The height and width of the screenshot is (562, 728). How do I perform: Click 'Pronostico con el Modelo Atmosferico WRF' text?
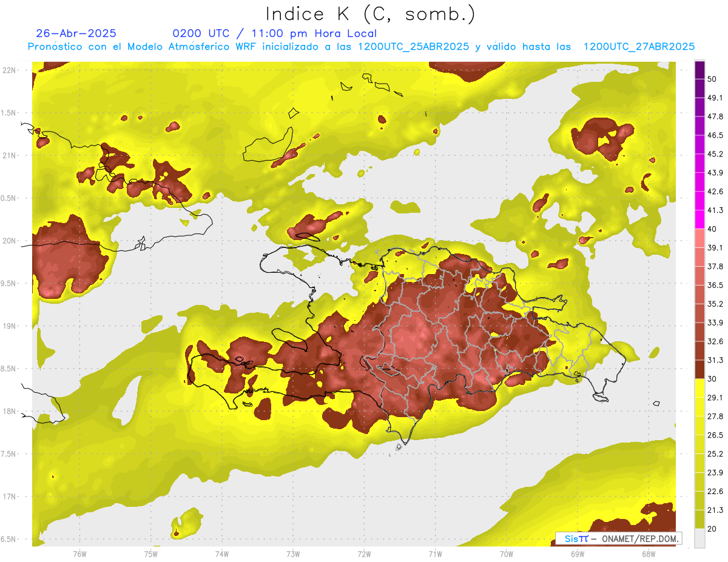coord(143,47)
